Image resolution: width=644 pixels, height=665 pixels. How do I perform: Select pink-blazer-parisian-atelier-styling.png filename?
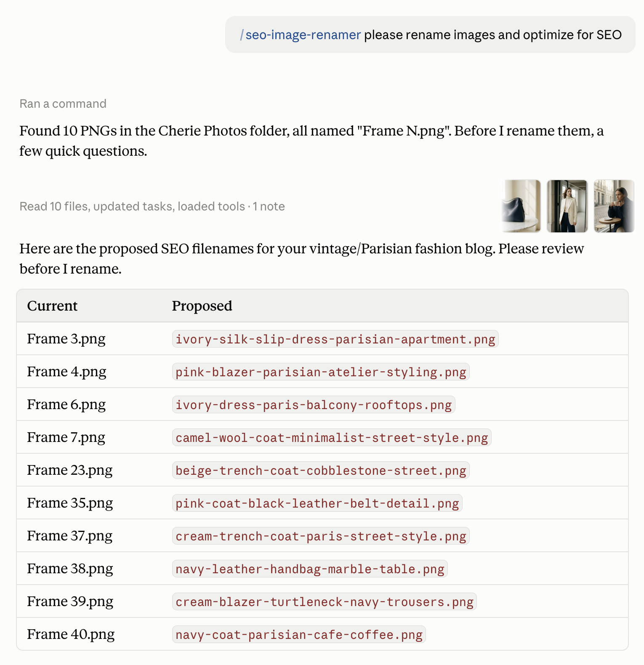pyautogui.click(x=321, y=372)
